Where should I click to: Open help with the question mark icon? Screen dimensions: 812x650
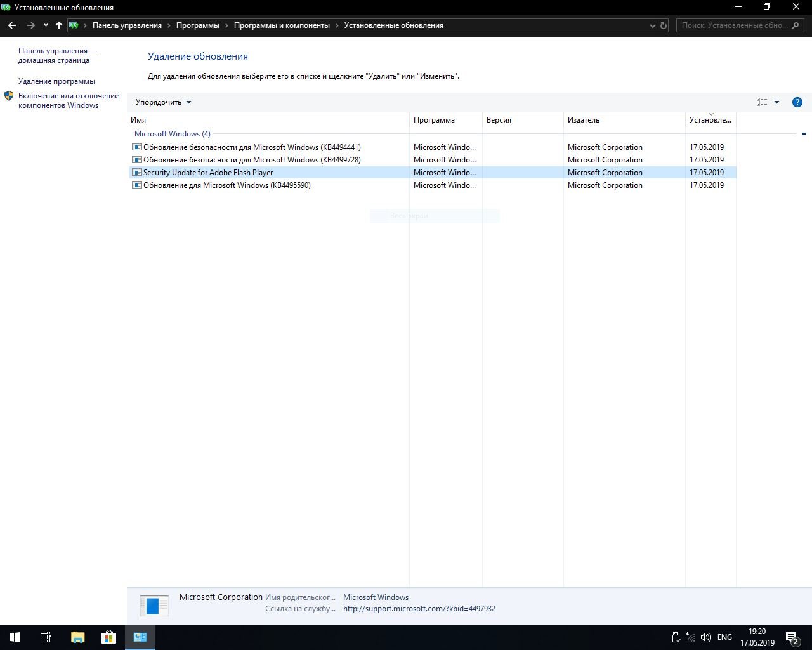point(797,102)
